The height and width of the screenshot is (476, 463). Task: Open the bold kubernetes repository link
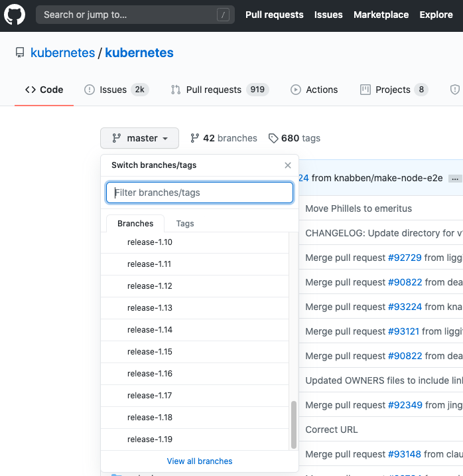point(139,52)
